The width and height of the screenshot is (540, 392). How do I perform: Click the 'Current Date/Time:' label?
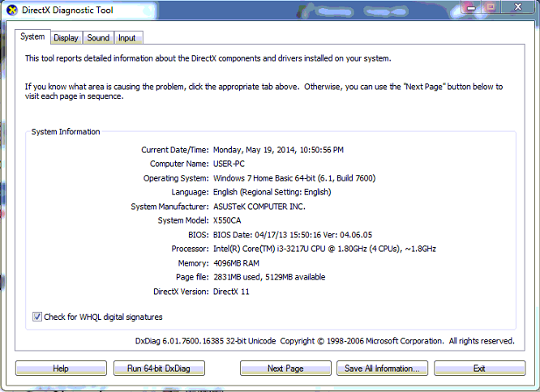pos(175,150)
